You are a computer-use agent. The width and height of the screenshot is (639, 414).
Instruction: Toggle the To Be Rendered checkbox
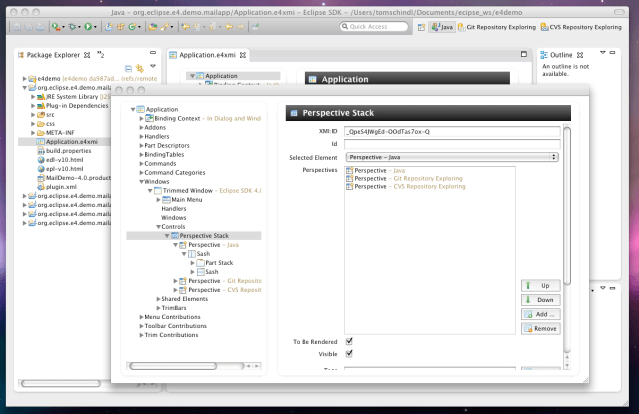349,341
